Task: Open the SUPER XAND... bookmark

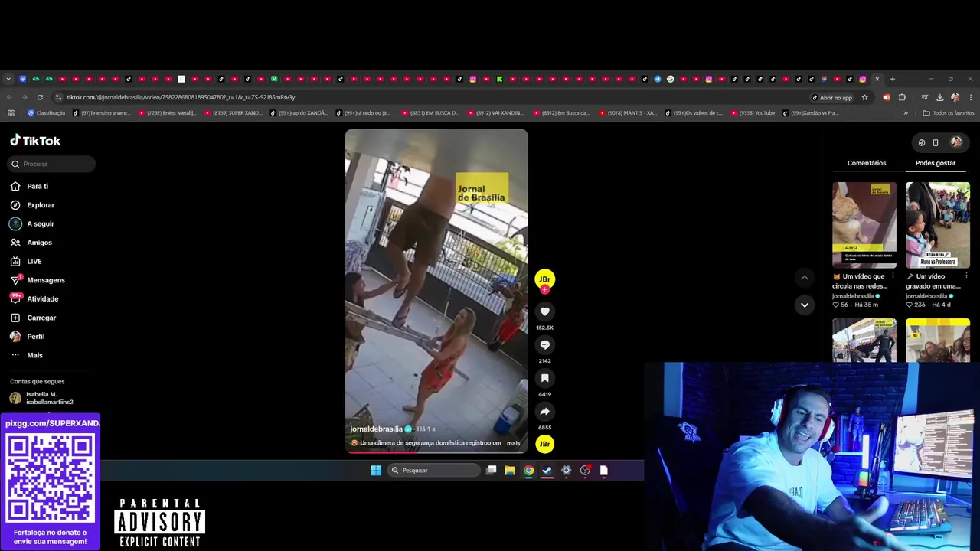Action: coord(232,113)
